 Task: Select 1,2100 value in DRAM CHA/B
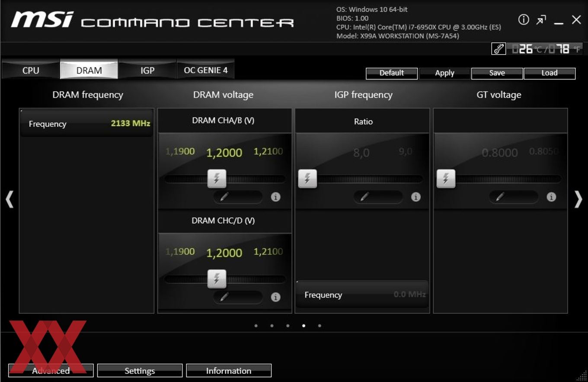point(268,151)
